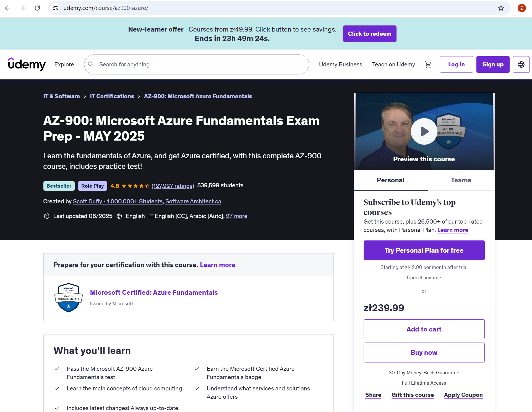
Task: Click the closed captions icon
Action: click(152, 216)
